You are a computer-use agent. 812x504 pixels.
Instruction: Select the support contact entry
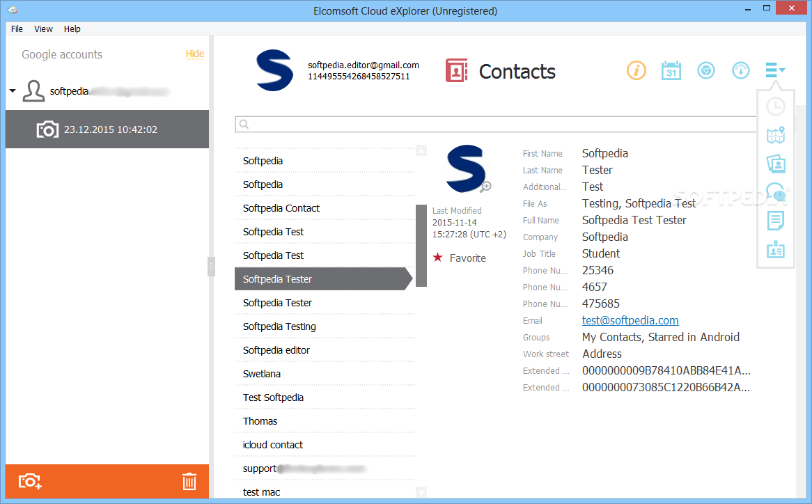click(325, 468)
